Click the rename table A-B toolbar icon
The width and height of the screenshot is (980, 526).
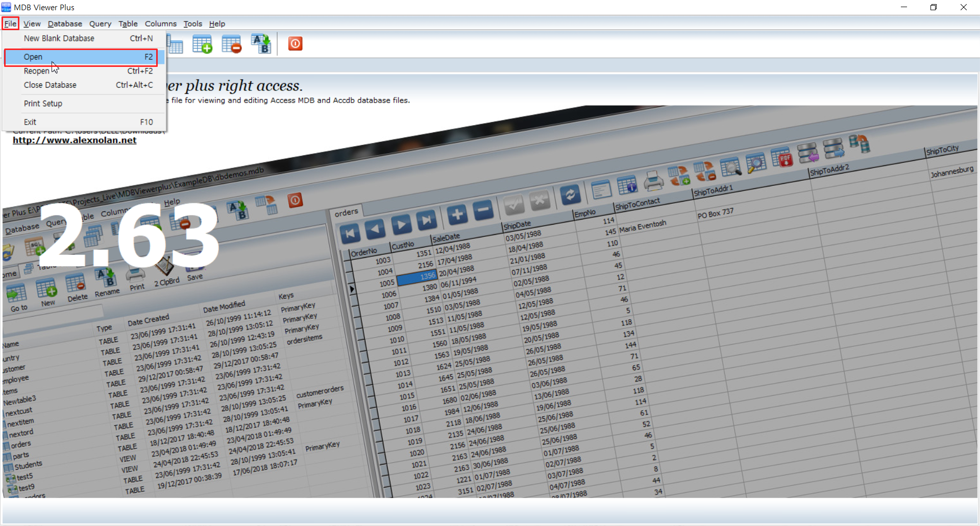[261, 44]
